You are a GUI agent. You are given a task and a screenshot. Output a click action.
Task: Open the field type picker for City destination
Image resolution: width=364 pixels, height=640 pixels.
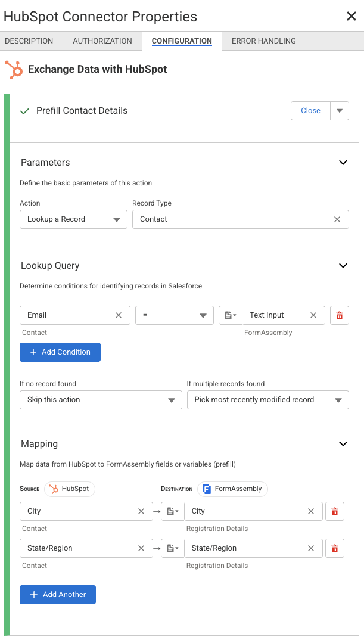tap(173, 511)
